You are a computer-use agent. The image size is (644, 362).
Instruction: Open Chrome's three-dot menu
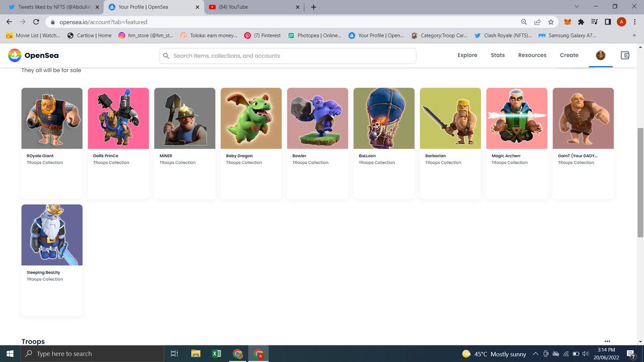click(635, 22)
